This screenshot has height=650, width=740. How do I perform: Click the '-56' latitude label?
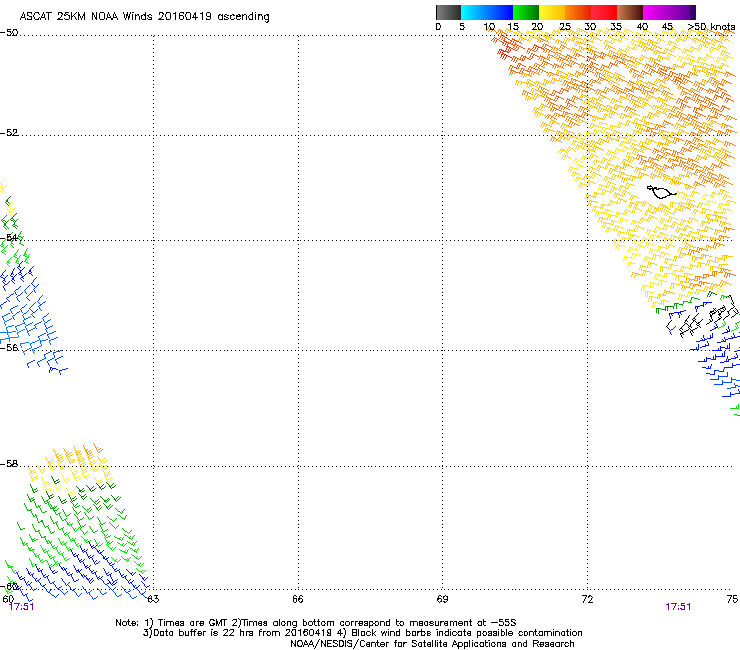pos(9,348)
